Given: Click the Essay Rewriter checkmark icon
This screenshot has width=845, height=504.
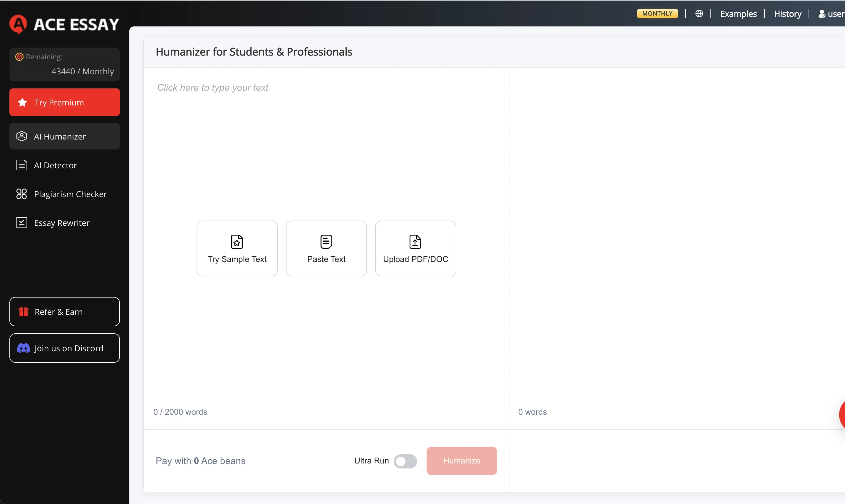Looking at the screenshot, I should coord(22,223).
